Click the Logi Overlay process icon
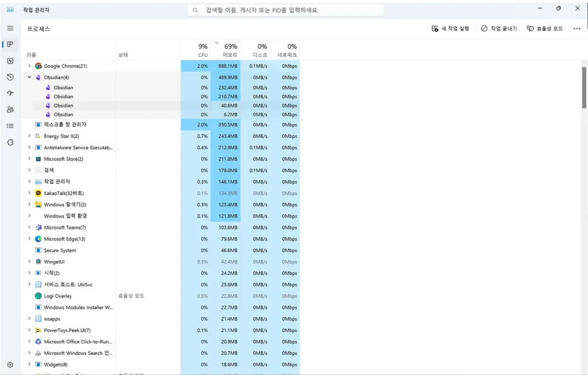 tap(38, 296)
